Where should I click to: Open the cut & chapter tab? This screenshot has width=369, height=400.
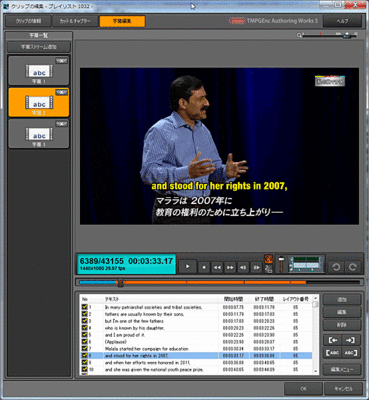click(x=75, y=21)
